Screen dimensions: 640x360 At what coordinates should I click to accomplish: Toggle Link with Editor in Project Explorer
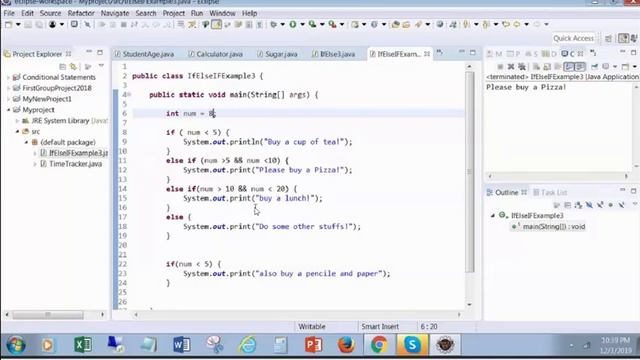(x=73, y=67)
